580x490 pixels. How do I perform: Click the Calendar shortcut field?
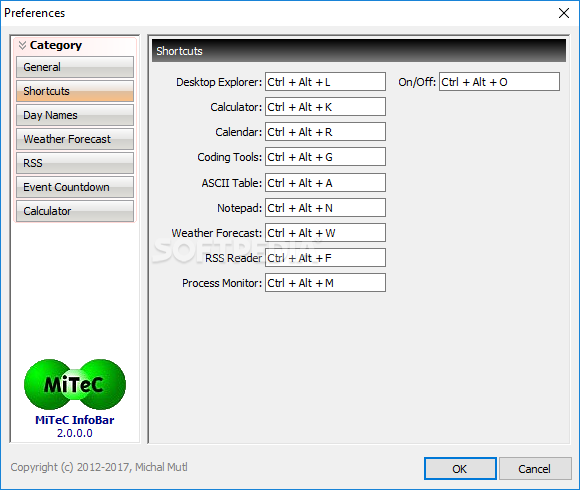(x=325, y=132)
